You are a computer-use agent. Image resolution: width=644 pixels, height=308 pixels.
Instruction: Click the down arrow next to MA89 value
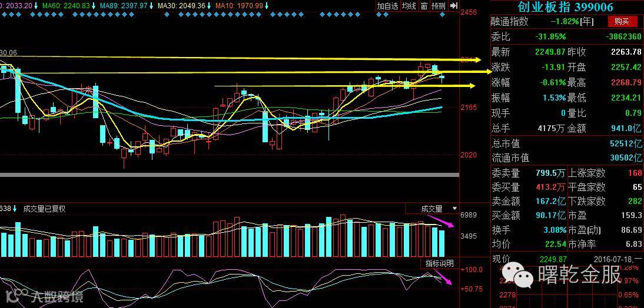[x=152, y=5]
